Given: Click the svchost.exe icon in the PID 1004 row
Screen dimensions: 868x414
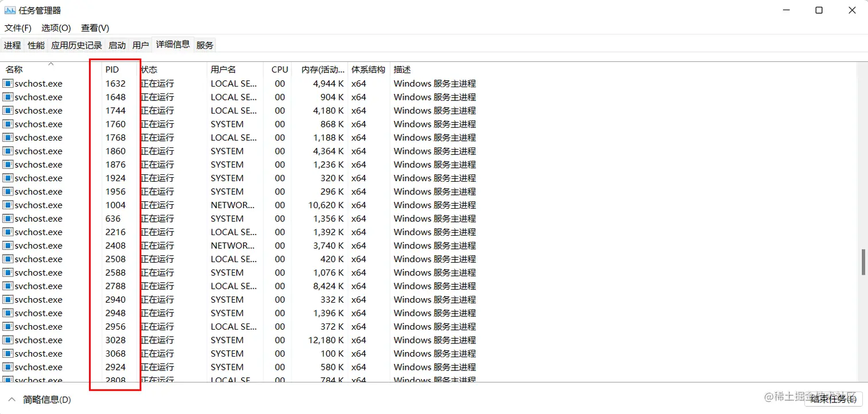Looking at the screenshot, I should (8, 205).
